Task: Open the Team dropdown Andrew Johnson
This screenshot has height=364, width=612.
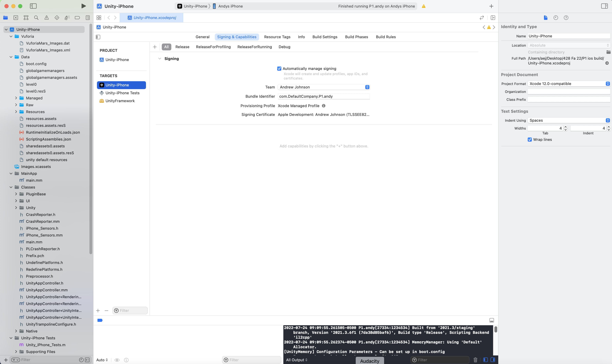Action: pyautogui.click(x=324, y=87)
